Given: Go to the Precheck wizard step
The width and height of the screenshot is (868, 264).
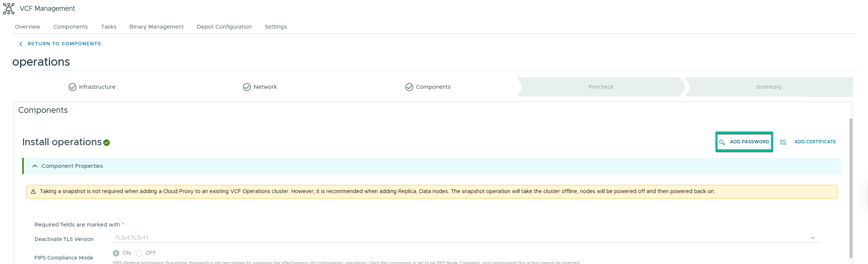Looking at the screenshot, I should click(601, 87).
